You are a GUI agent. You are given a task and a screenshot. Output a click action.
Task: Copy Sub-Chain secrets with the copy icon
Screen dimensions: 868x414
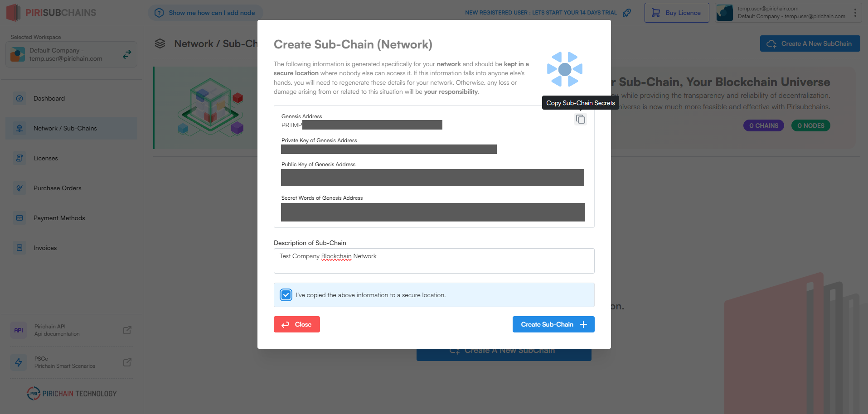point(581,119)
